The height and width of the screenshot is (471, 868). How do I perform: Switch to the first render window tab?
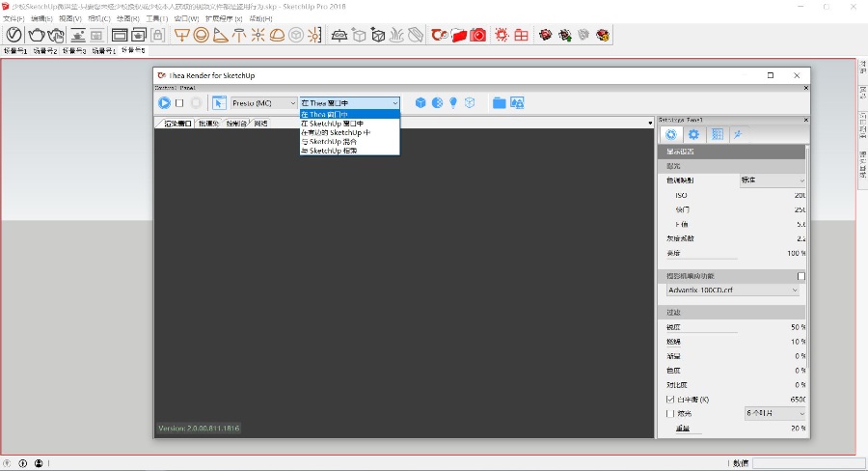(x=177, y=124)
